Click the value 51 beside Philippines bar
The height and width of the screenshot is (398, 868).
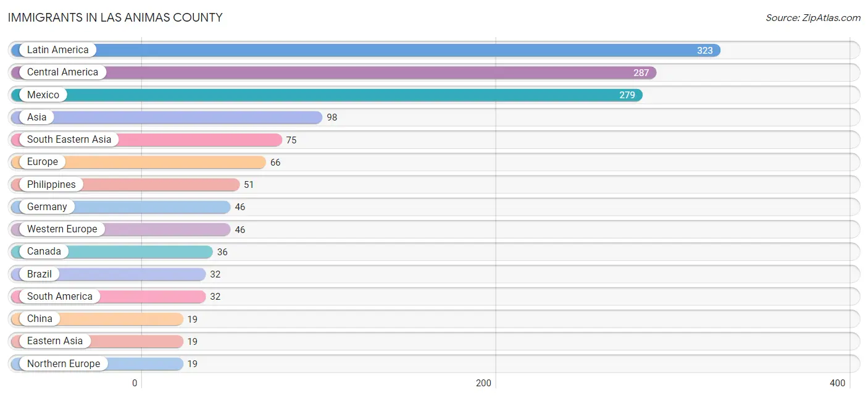click(x=249, y=185)
